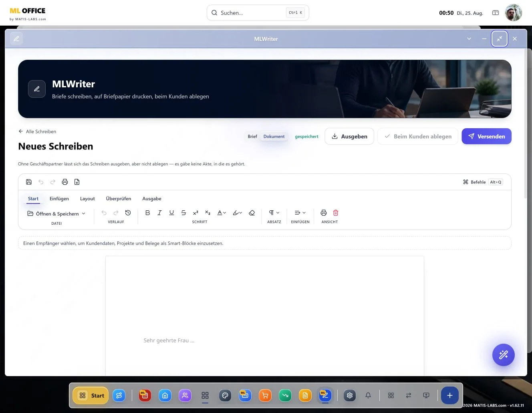Click the MLWriter pen icon in dock
The image size is (532, 413).
pos(325,396)
